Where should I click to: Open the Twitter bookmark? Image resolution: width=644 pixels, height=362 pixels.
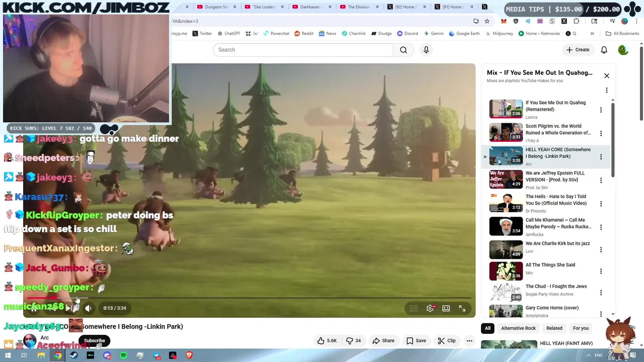202,34
